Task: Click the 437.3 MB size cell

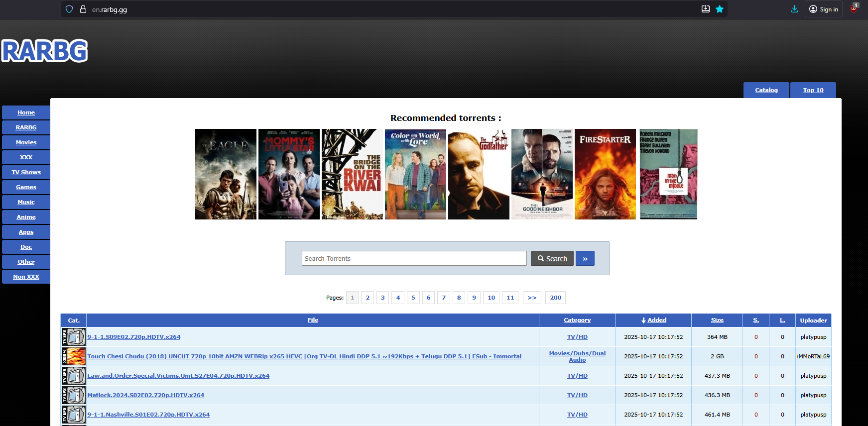Action: point(717,376)
